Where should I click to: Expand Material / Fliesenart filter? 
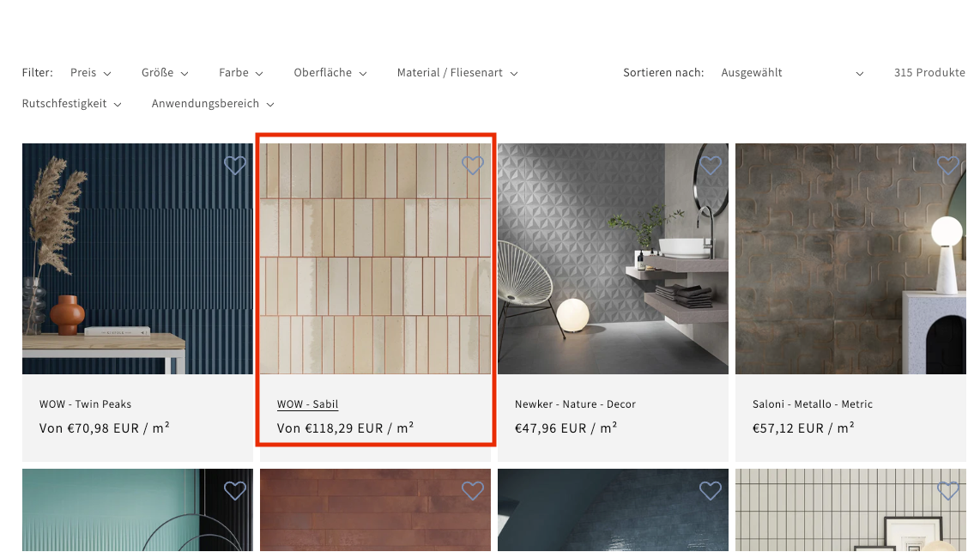click(x=457, y=73)
